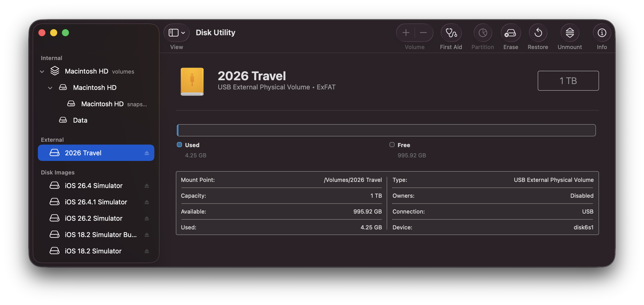Eject iOS 26.4 Simulator disk image

(147, 186)
